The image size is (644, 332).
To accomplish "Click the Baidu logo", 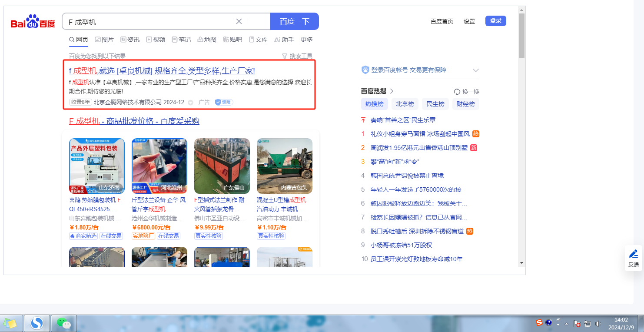I will [x=33, y=21].
